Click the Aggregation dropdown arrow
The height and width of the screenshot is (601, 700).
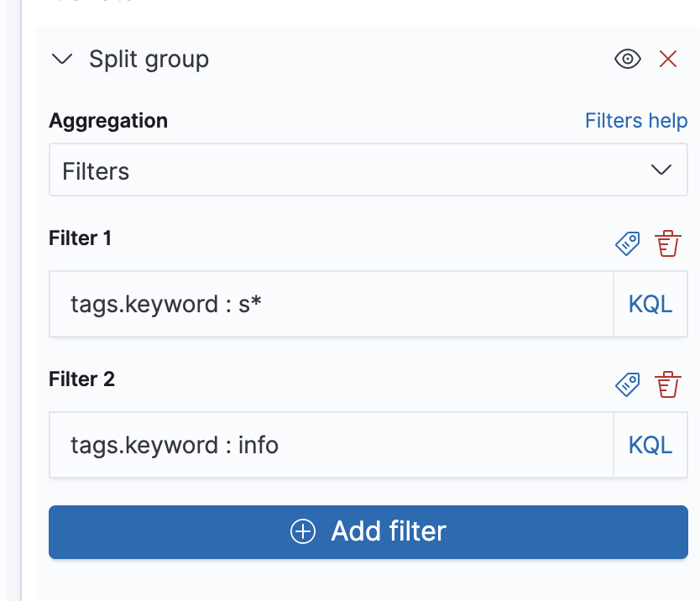pos(661,170)
